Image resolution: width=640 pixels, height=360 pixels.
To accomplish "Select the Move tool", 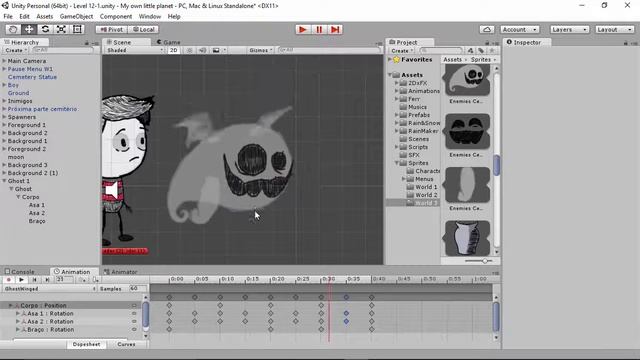I will (29, 29).
